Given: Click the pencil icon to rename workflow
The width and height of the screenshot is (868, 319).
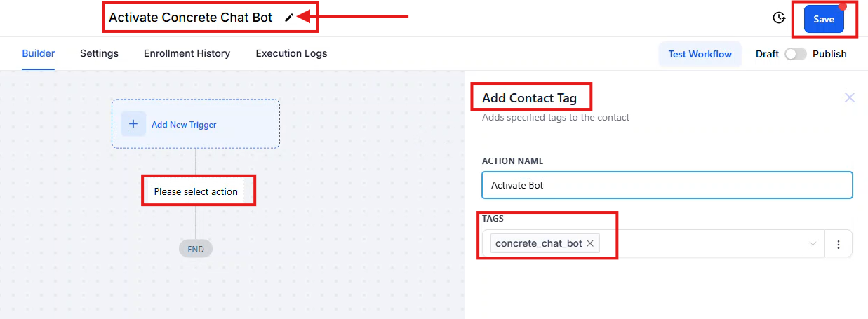Looking at the screenshot, I should [x=288, y=18].
